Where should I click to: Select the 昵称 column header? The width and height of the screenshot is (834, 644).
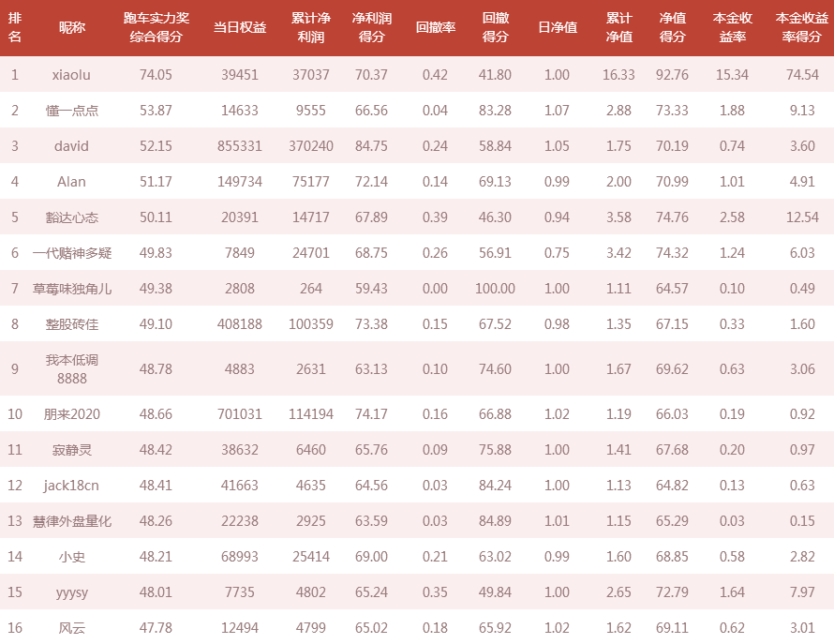pos(71,28)
